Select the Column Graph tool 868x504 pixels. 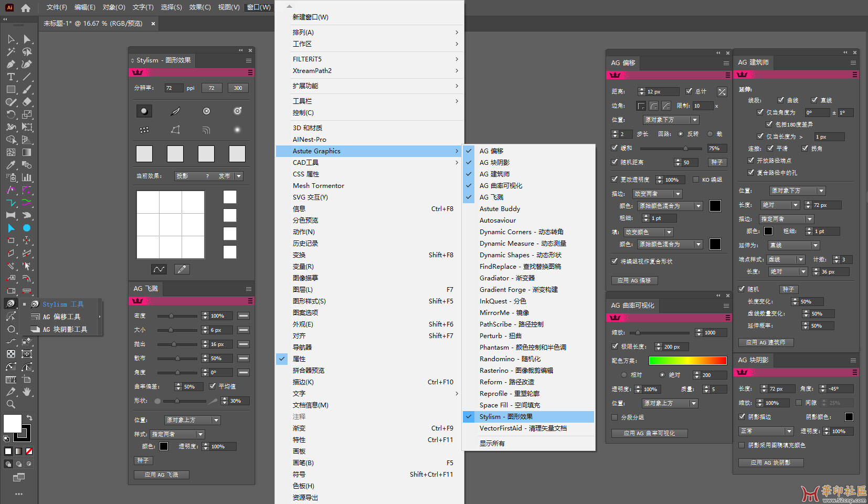click(x=27, y=177)
